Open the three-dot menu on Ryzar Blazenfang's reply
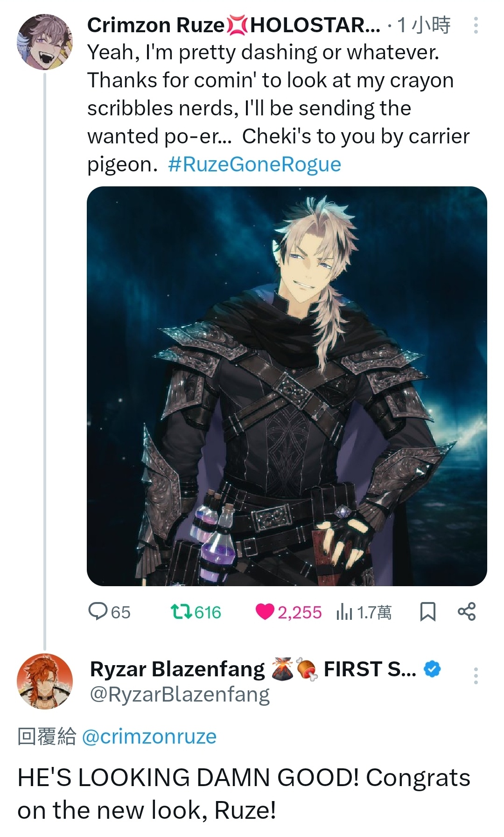504x837 pixels. [476, 676]
